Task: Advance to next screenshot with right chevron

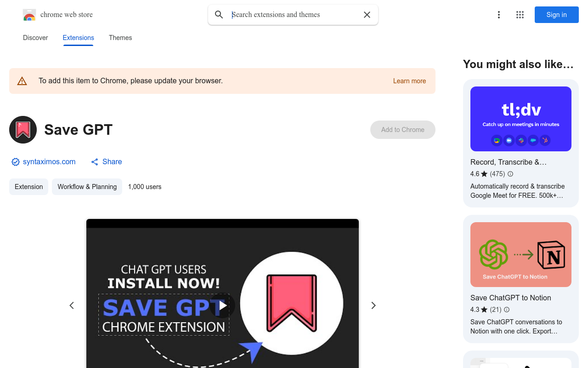Action: 373,305
